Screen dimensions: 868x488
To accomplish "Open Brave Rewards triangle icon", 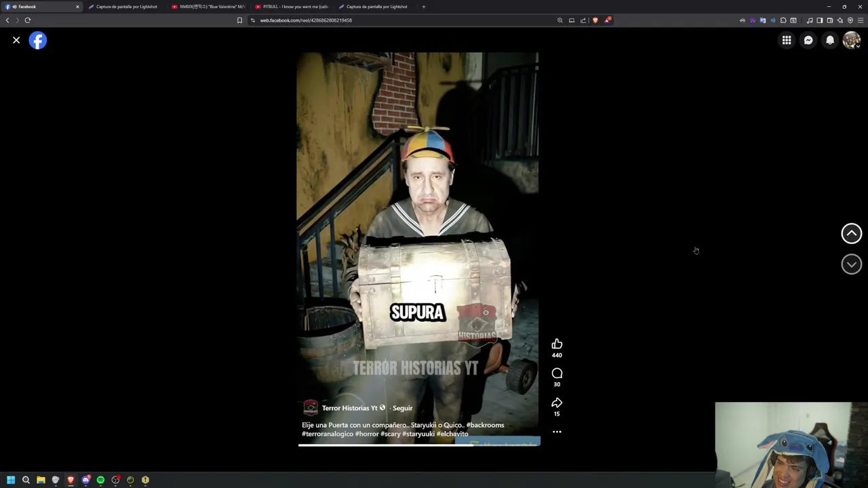I will click(x=608, y=20).
